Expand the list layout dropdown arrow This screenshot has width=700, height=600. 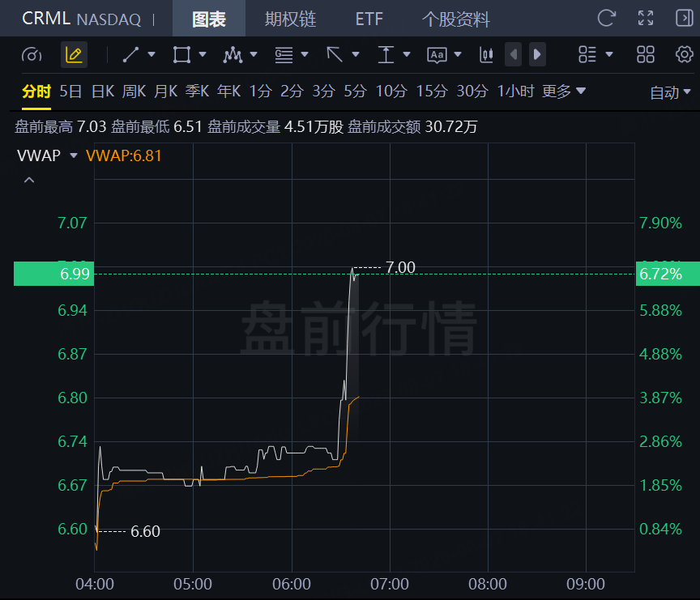point(609,54)
